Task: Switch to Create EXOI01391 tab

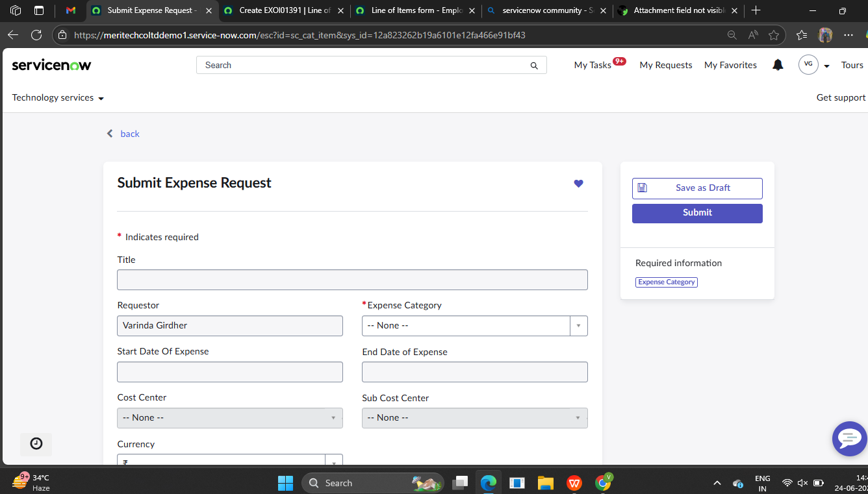Action: pyautogui.click(x=283, y=10)
